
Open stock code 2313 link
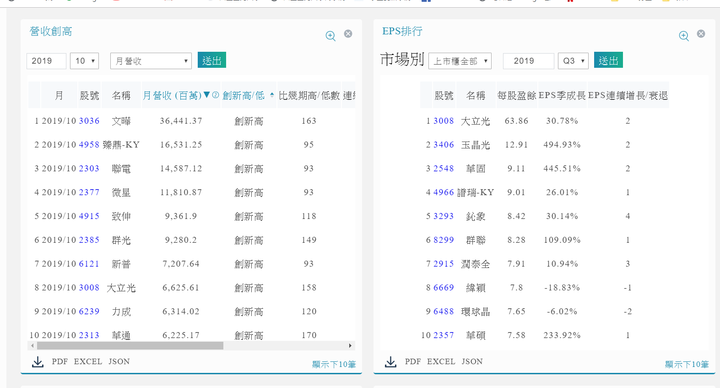pyautogui.click(x=89, y=335)
